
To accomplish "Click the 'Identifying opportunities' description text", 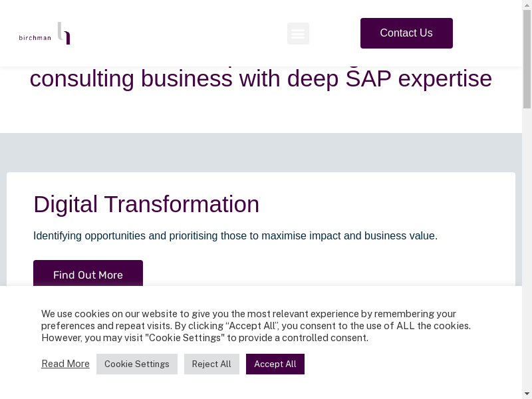I will (235, 235).
